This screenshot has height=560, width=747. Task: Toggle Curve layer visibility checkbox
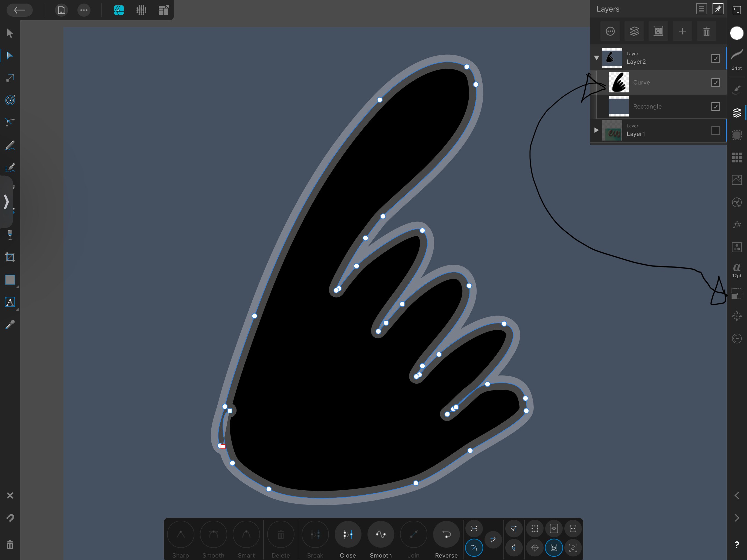715,82
